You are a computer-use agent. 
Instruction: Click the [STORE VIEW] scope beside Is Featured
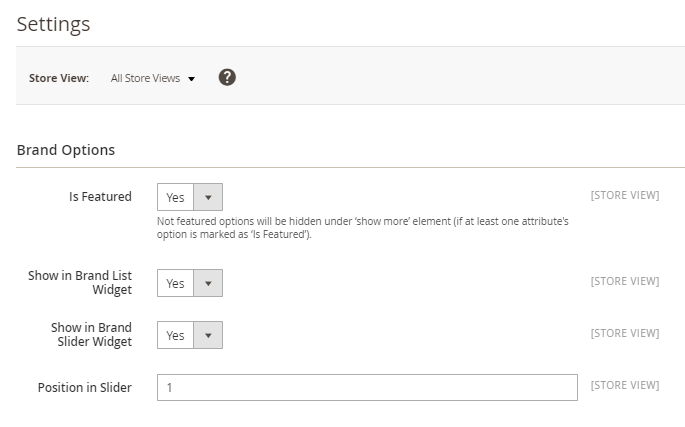pyautogui.click(x=624, y=195)
